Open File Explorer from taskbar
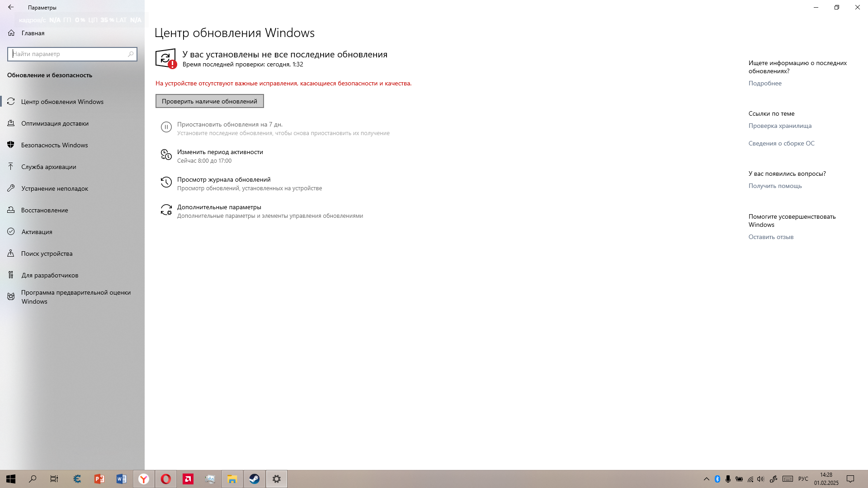 pos(232,479)
